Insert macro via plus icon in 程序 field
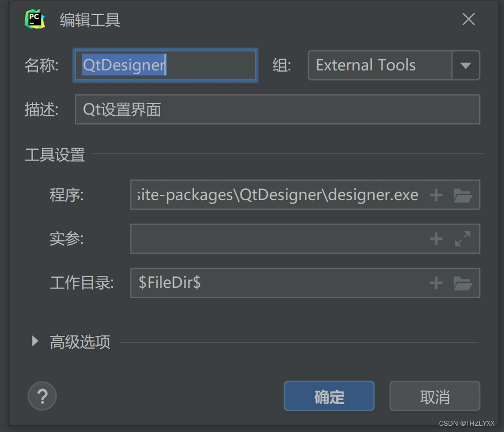The width and height of the screenshot is (504, 432). [x=436, y=195]
